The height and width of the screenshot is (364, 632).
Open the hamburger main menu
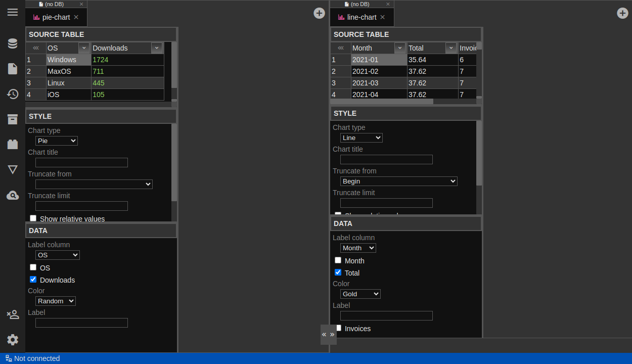tap(13, 12)
